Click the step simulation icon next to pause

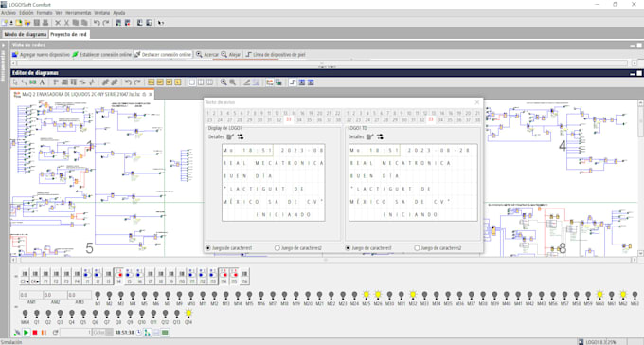point(56,333)
